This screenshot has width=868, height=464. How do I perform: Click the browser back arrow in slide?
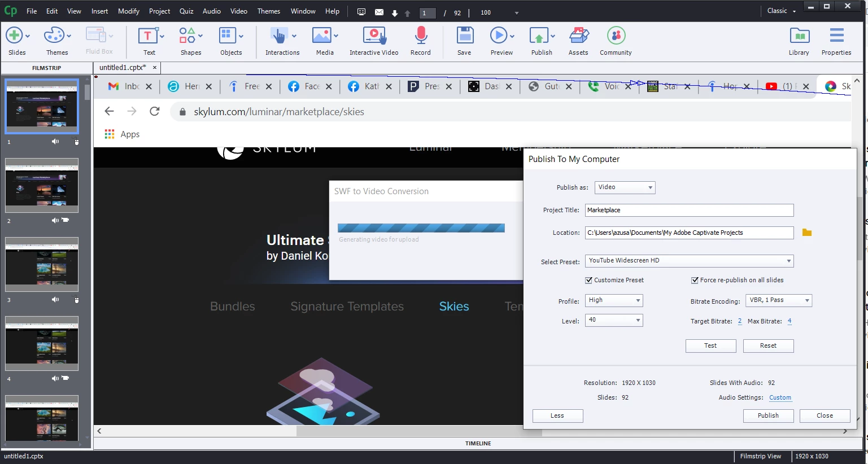[x=110, y=111]
